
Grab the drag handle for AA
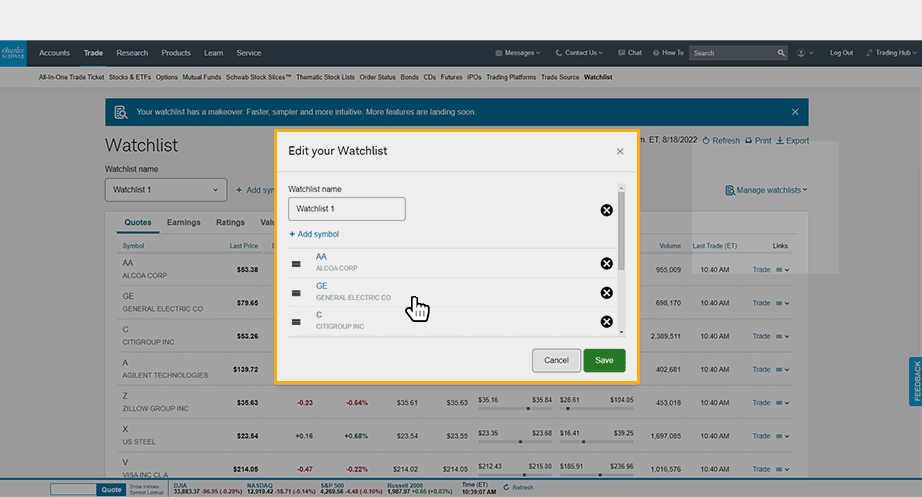[x=296, y=264]
